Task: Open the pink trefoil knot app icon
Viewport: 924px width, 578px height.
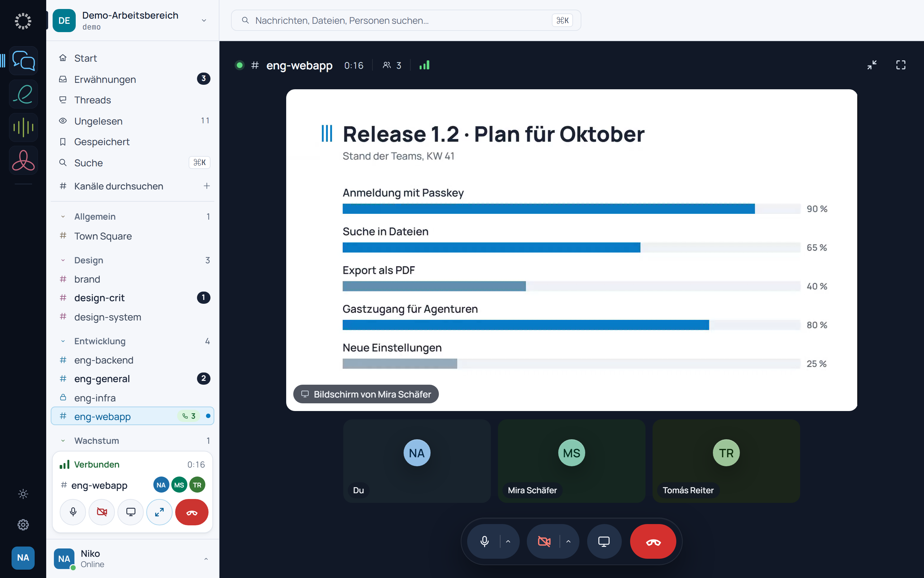Action: click(23, 160)
